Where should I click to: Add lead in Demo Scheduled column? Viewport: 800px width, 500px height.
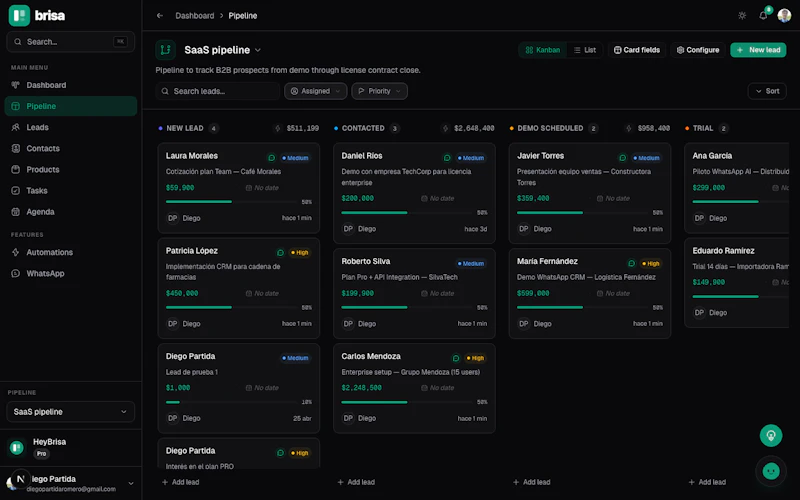[x=532, y=482]
